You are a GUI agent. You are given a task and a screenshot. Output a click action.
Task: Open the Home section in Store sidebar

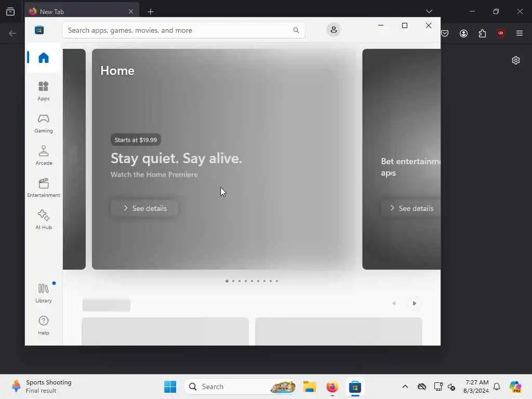[x=44, y=58]
